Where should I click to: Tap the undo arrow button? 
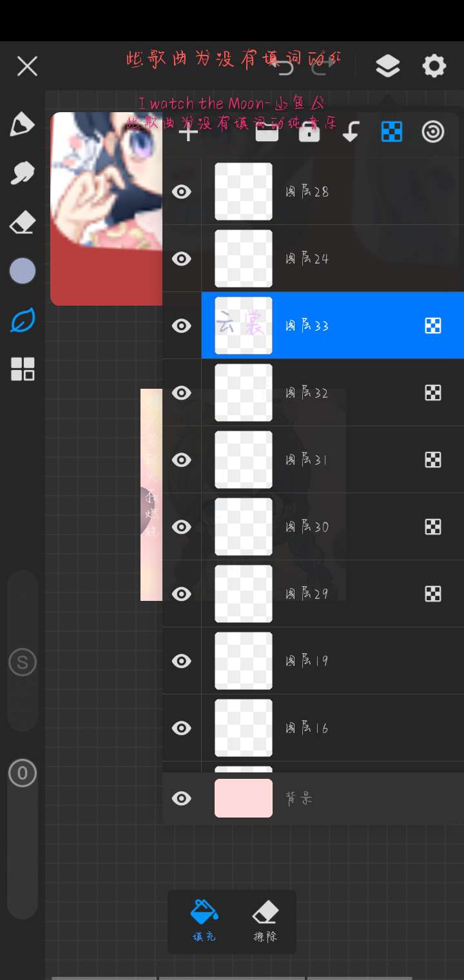pyautogui.click(x=284, y=66)
